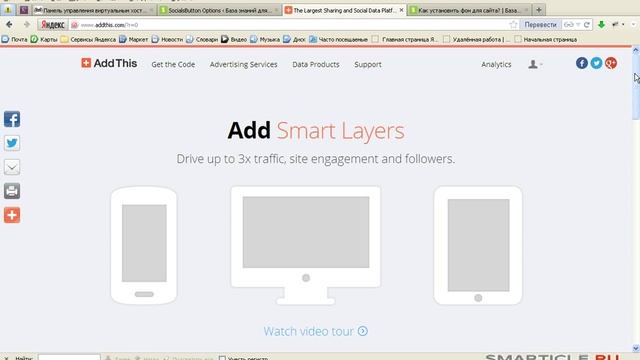The height and width of the screenshot is (360, 640).
Task: Open the Analytics link
Action: (x=496, y=64)
